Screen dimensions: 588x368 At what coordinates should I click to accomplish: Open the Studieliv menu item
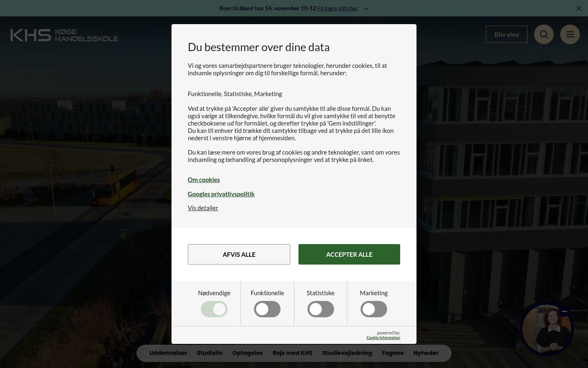click(209, 353)
